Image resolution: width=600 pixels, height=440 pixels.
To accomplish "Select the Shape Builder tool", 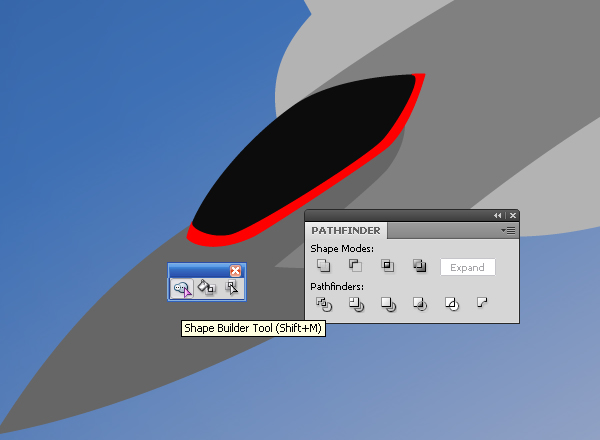I will [x=182, y=288].
